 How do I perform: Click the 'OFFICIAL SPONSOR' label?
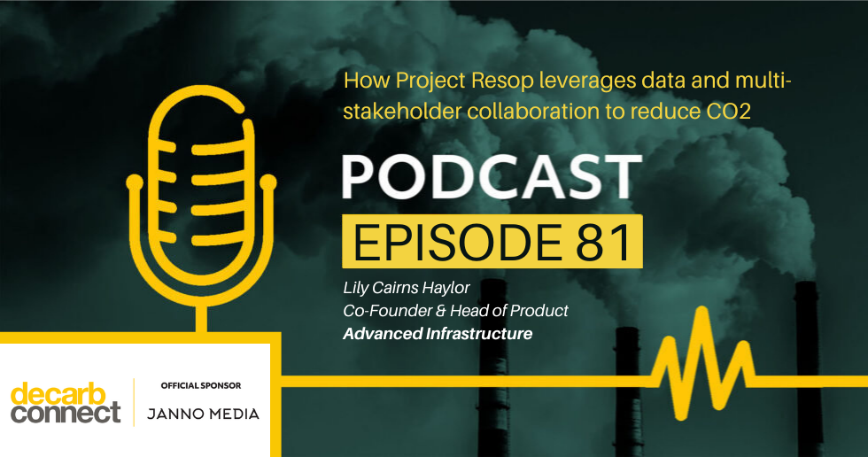[x=201, y=385]
